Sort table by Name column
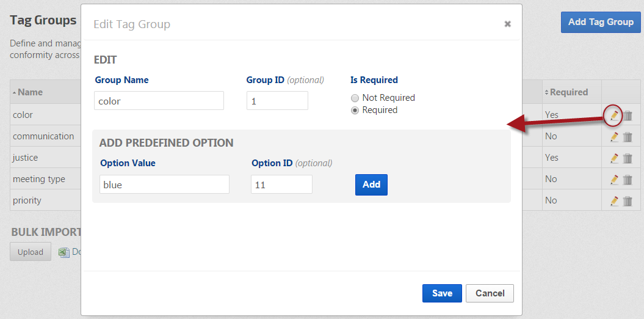The image size is (644, 319). pos(29,92)
